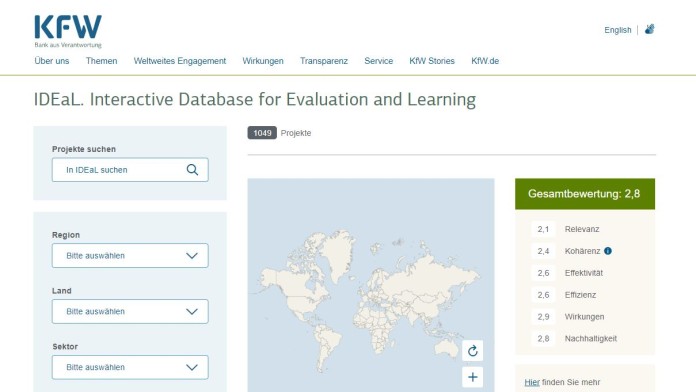
Task: Open the Wirkungen menu
Action: [263, 61]
